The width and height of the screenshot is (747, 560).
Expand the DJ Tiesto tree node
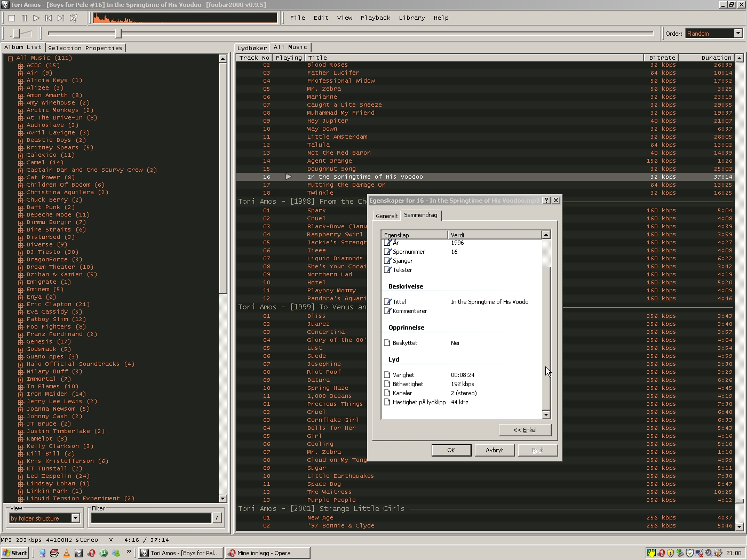click(x=21, y=252)
